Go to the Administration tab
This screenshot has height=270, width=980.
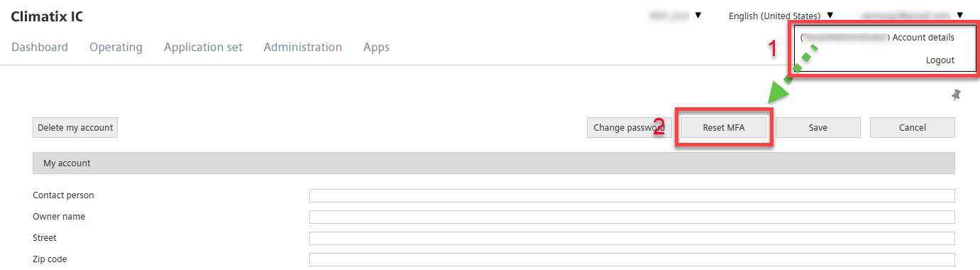click(303, 47)
